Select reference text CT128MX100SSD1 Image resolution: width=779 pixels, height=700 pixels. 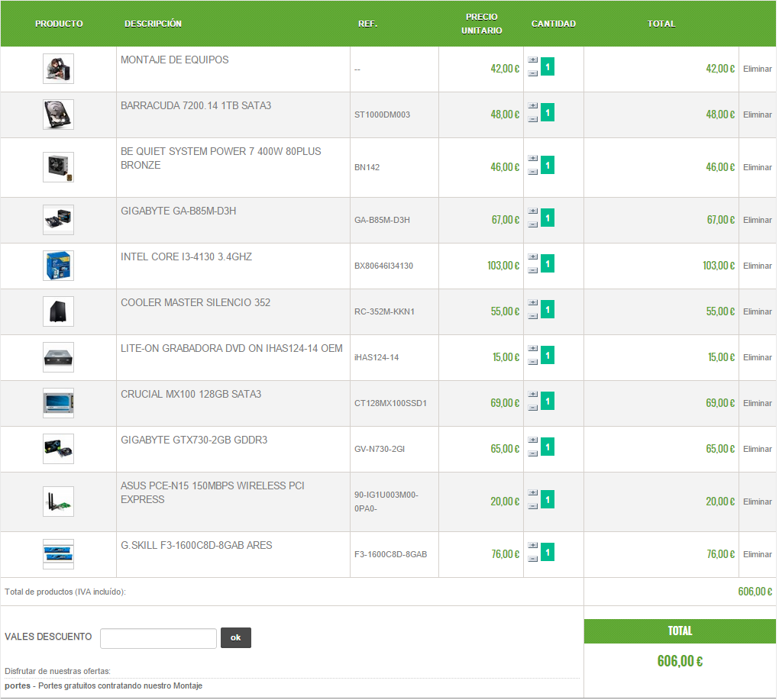pyautogui.click(x=390, y=403)
